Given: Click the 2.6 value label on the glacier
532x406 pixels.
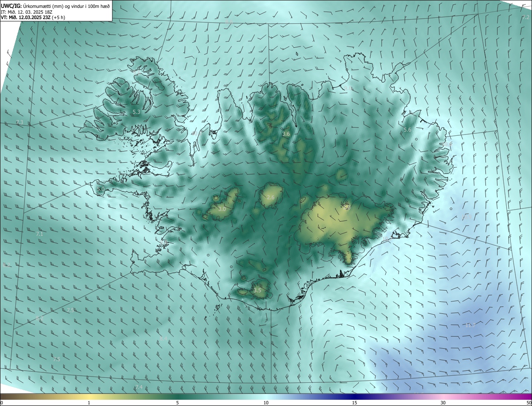Looking at the screenshot, I should 271,198.
